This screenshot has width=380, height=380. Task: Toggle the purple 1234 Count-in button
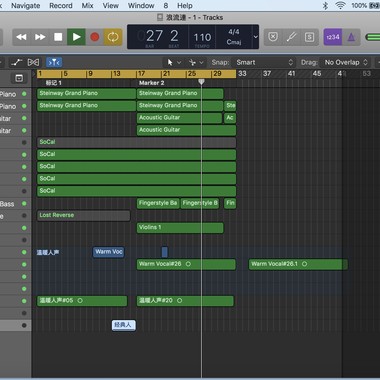(x=333, y=37)
